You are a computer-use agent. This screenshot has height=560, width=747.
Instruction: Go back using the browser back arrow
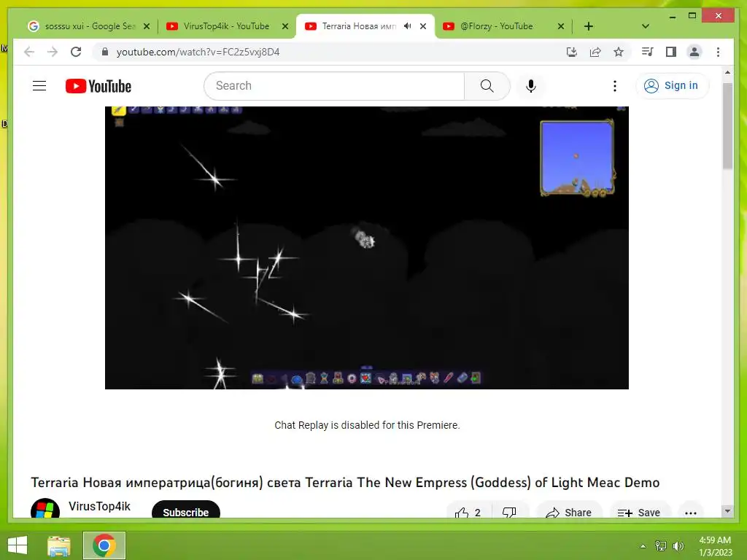click(29, 52)
